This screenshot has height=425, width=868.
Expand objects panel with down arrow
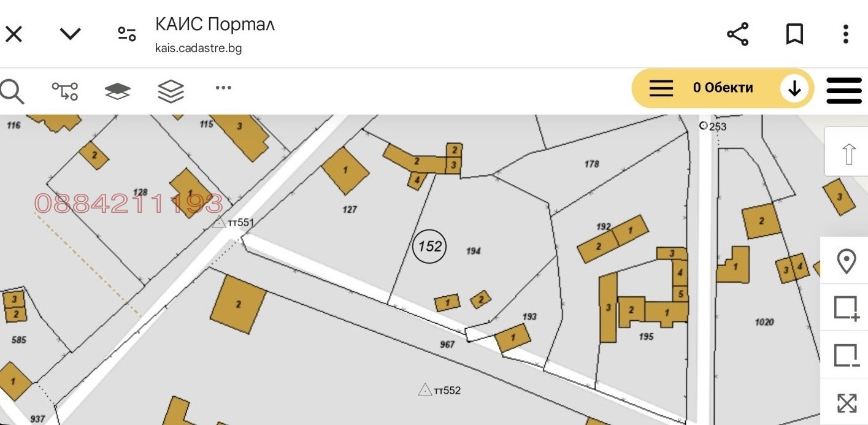[x=794, y=89]
